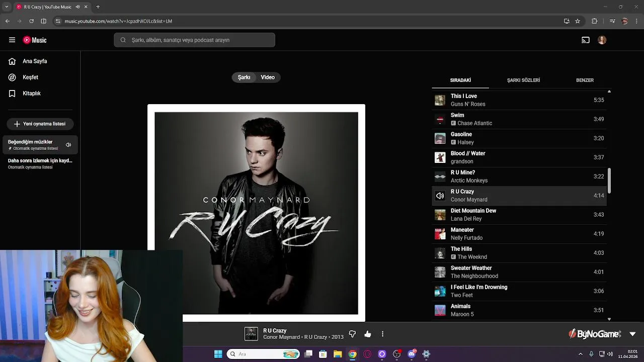Mute the tab via the tab speaker icon
The image size is (644, 362).
click(x=77, y=7)
